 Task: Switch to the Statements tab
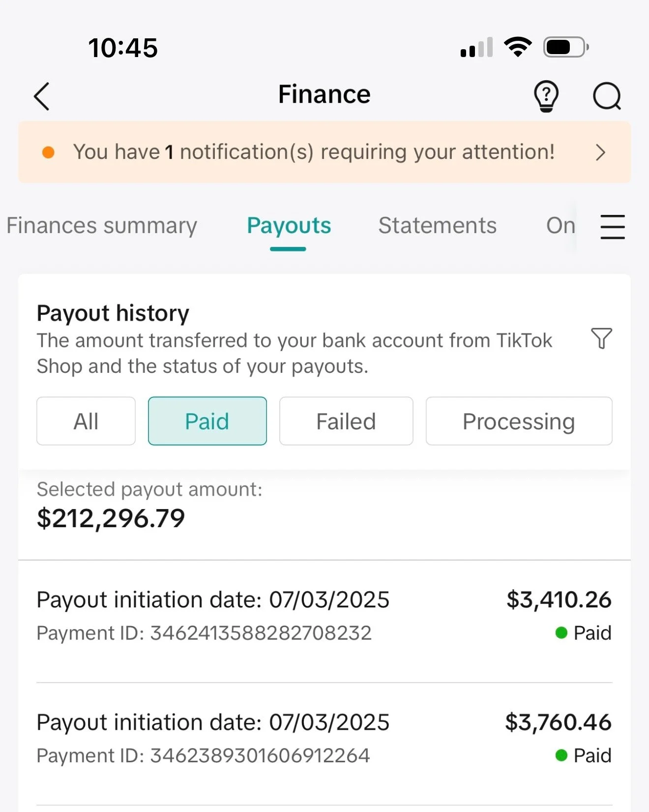coord(438,226)
